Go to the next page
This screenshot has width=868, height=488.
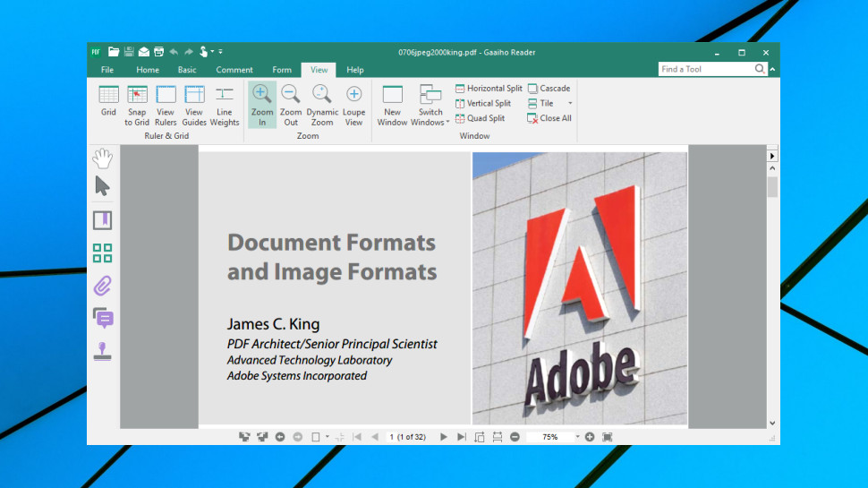coord(444,437)
